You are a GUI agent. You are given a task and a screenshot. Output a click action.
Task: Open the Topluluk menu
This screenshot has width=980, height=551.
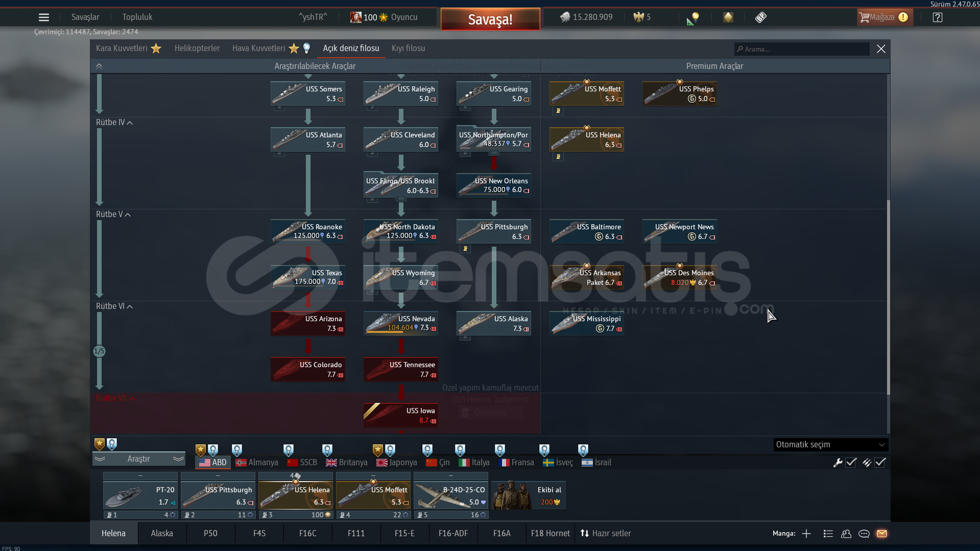coord(137,17)
